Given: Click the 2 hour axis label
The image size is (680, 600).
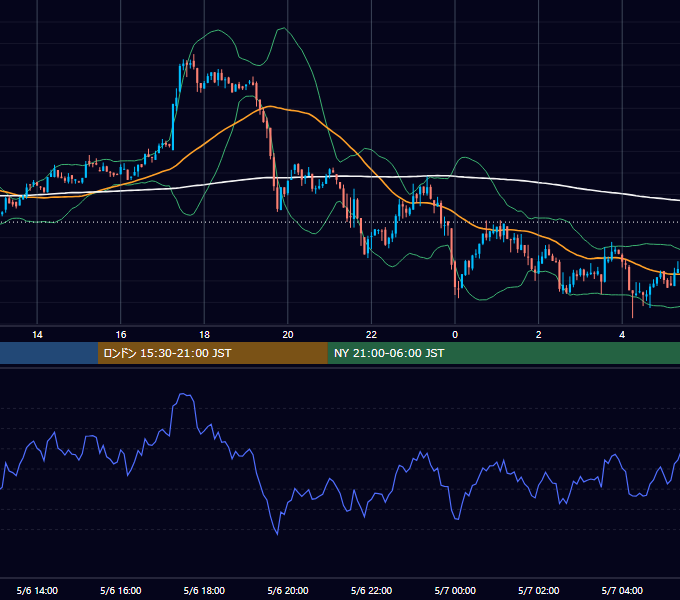Looking at the screenshot, I should (539, 335).
